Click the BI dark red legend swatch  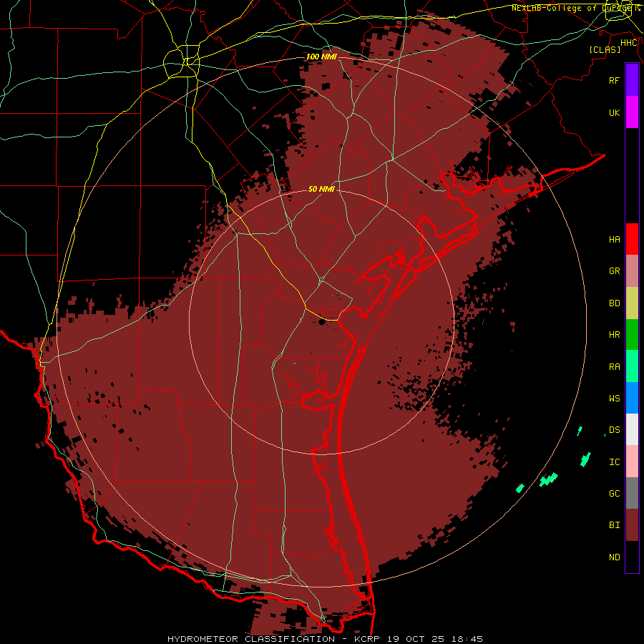(x=632, y=525)
